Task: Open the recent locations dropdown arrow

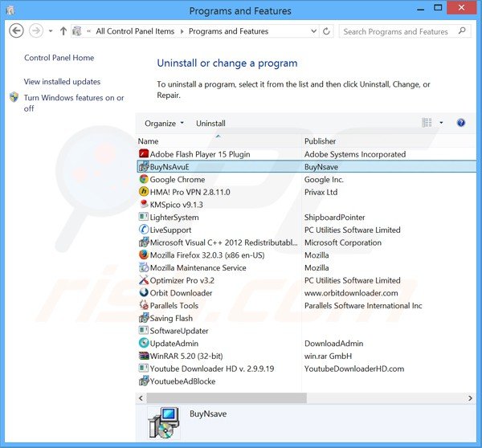Action: click(51, 31)
